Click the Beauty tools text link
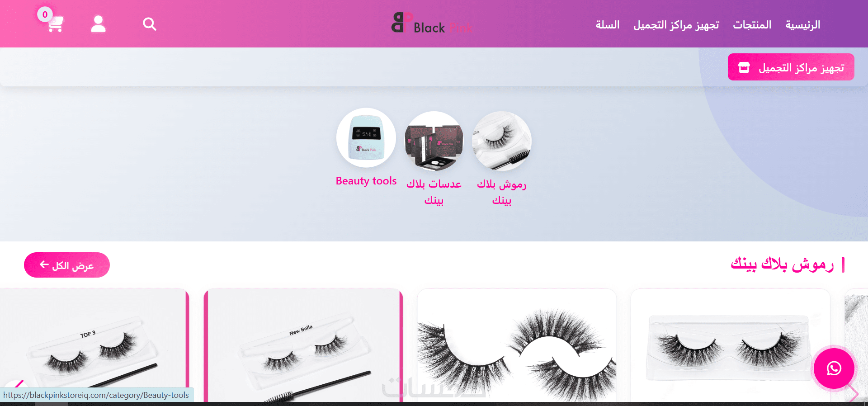The image size is (868, 406). [366, 181]
